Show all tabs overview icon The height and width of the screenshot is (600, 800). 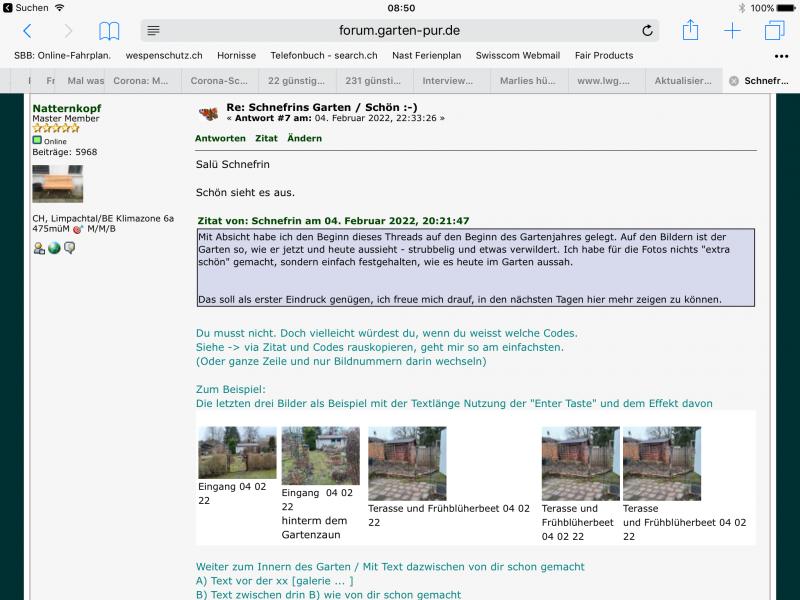pos(774,31)
